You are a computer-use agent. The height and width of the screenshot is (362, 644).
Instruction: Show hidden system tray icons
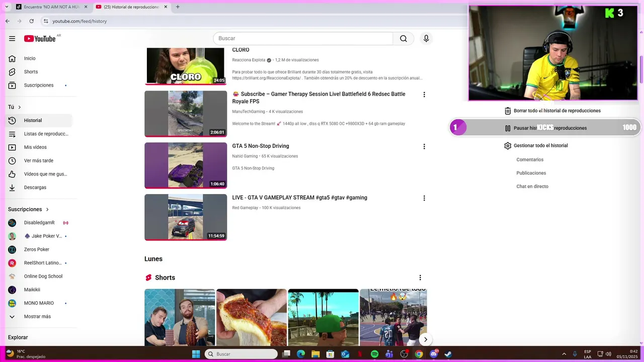click(x=563, y=354)
